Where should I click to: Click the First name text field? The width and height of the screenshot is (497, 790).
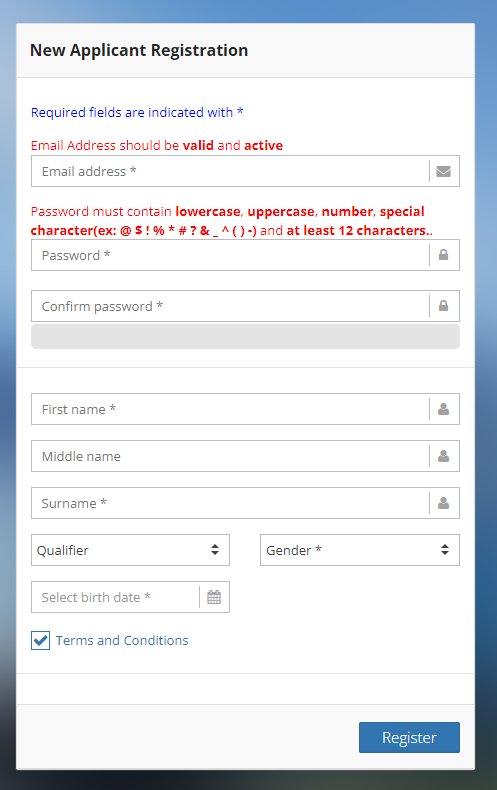tap(230, 409)
